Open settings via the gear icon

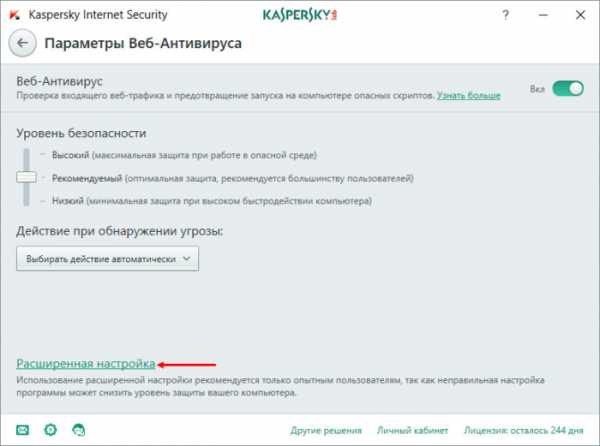51,430
